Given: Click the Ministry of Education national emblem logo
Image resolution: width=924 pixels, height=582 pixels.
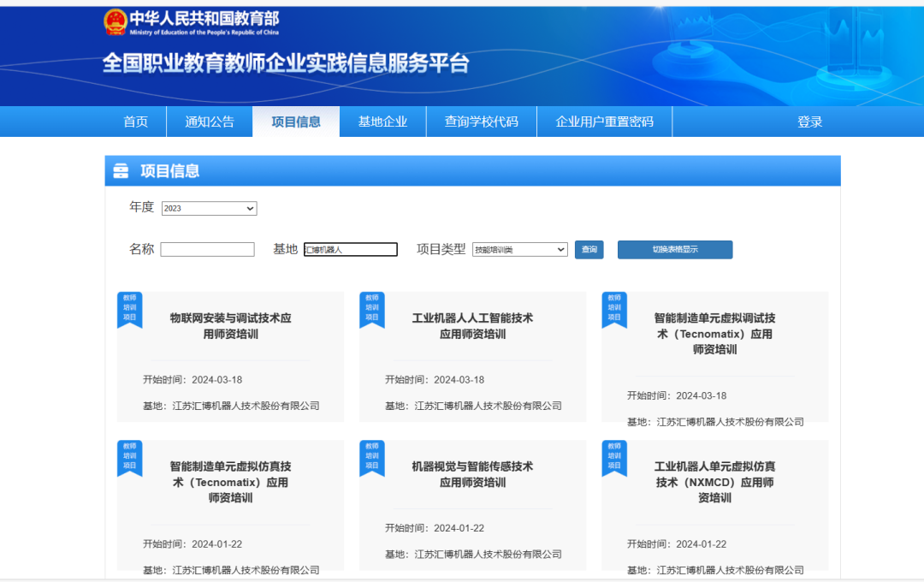Looking at the screenshot, I should [115, 22].
